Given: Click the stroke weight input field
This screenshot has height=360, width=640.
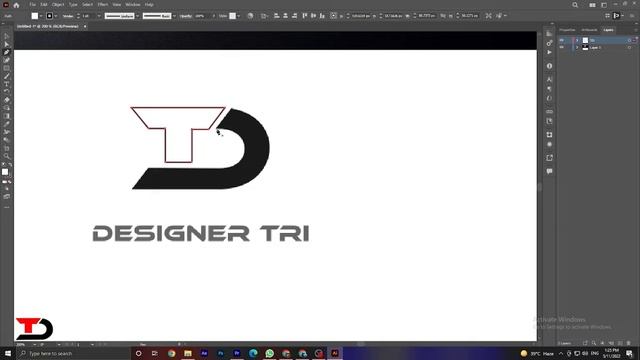Looking at the screenshot, I should pos(88,16).
